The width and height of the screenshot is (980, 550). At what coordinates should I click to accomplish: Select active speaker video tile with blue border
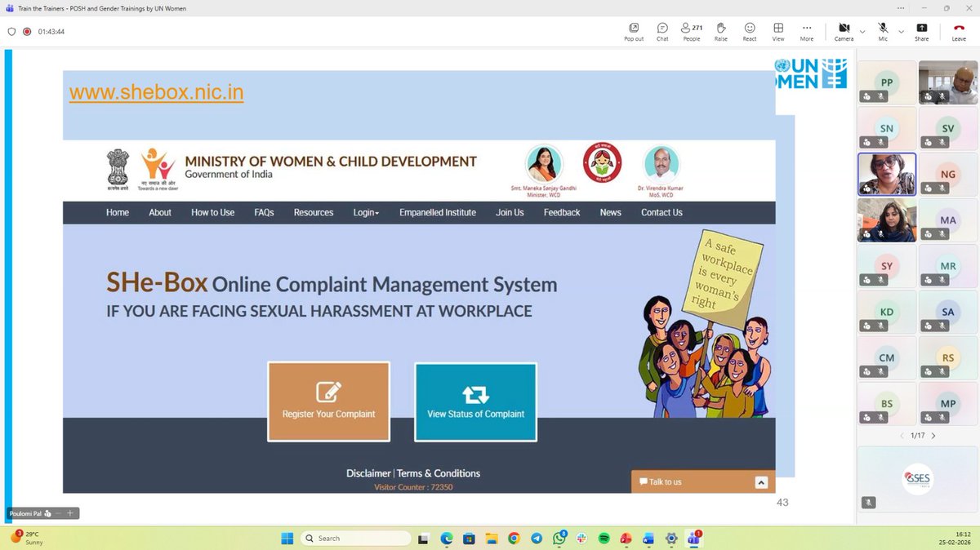887,174
